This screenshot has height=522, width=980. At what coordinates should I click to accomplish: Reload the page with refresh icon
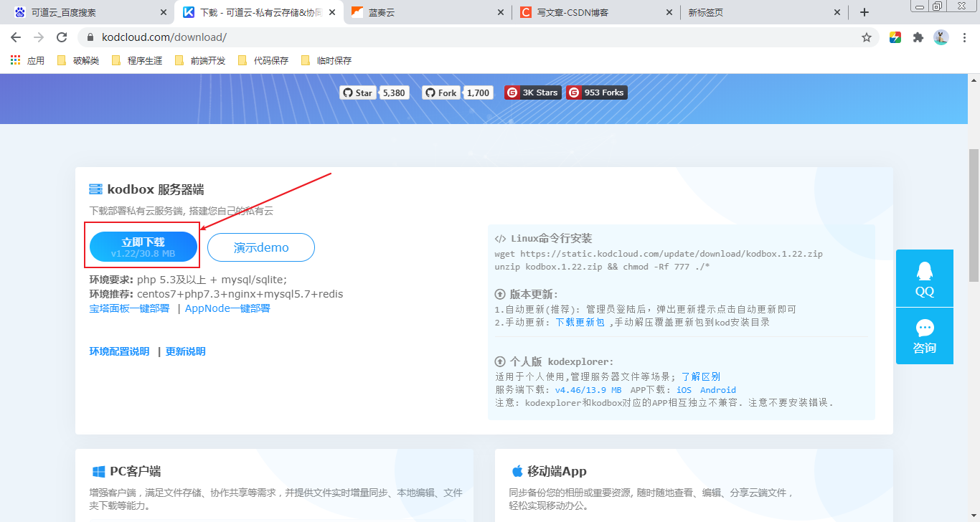point(62,37)
